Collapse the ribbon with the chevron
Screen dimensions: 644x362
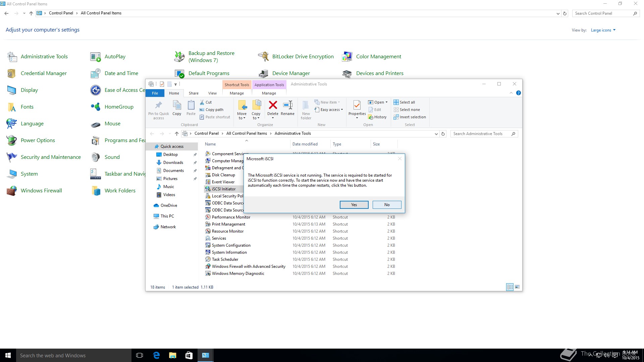[511, 93]
